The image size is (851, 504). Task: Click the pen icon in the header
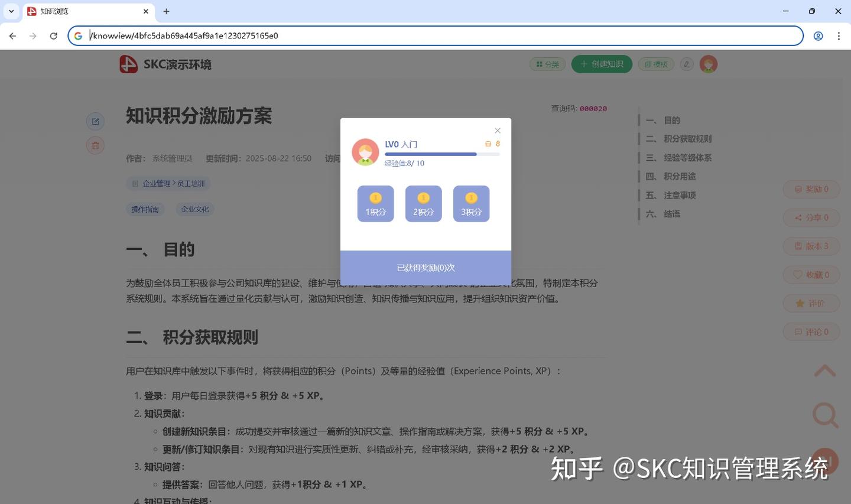pyautogui.click(x=687, y=64)
